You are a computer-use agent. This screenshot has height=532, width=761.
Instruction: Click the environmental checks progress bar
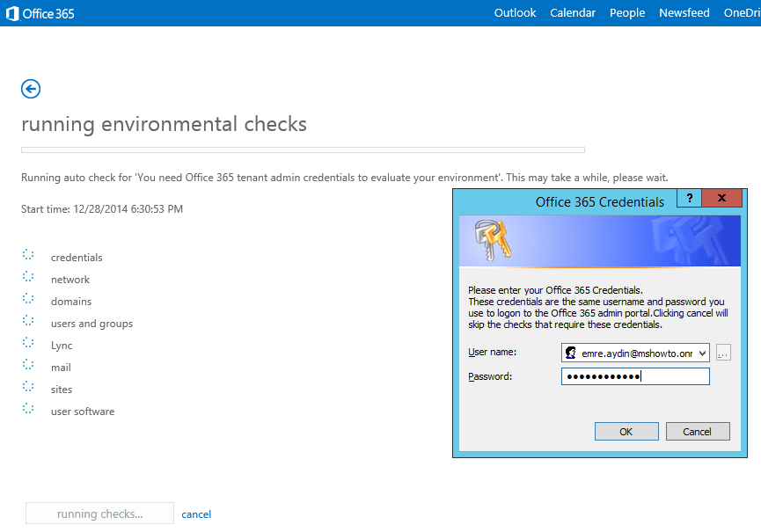(x=303, y=149)
